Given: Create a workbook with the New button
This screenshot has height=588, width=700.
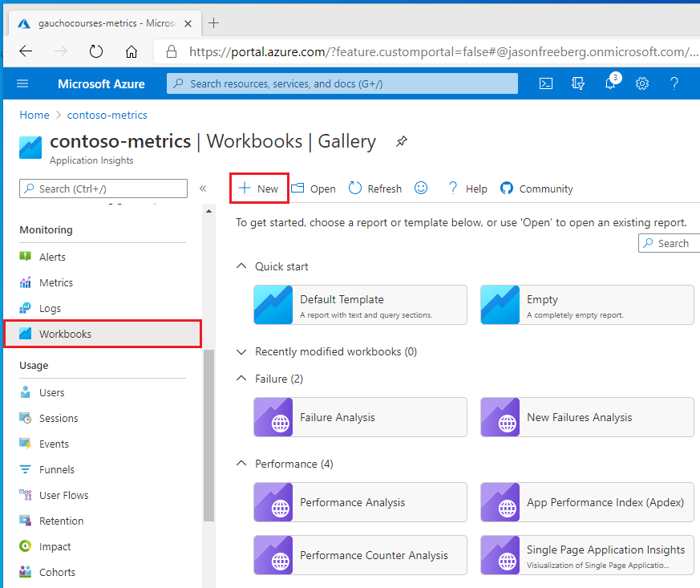Looking at the screenshot, I should [258, 188].
